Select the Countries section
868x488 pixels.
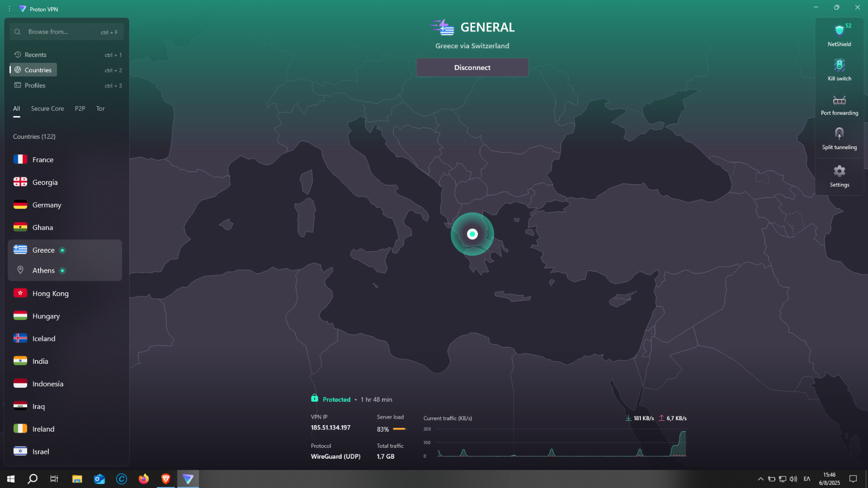coord(33,70)
